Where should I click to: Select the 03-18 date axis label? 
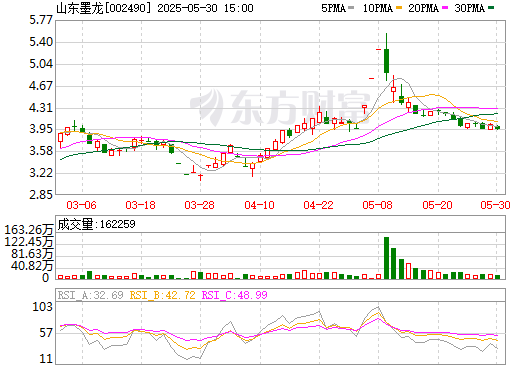coord(140,205)
